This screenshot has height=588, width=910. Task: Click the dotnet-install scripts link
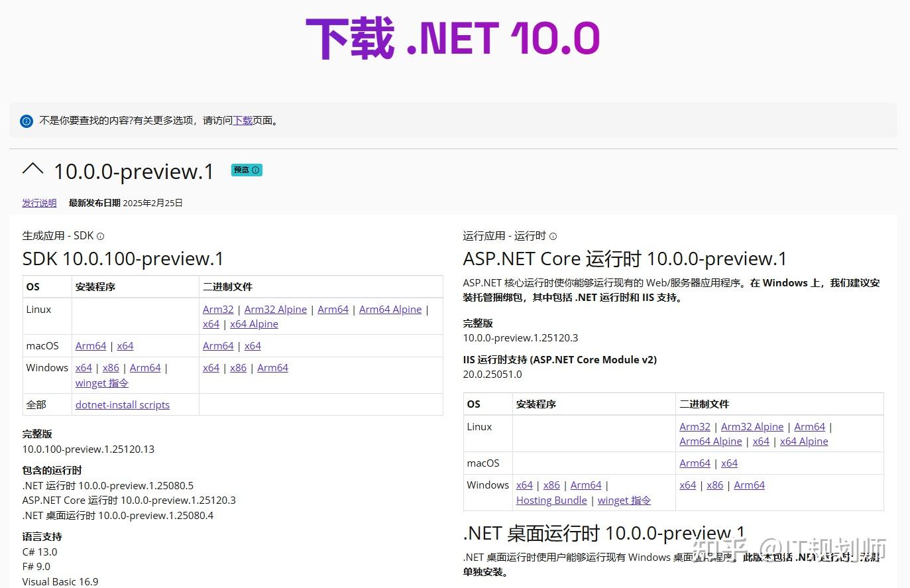tap(123, 404)
